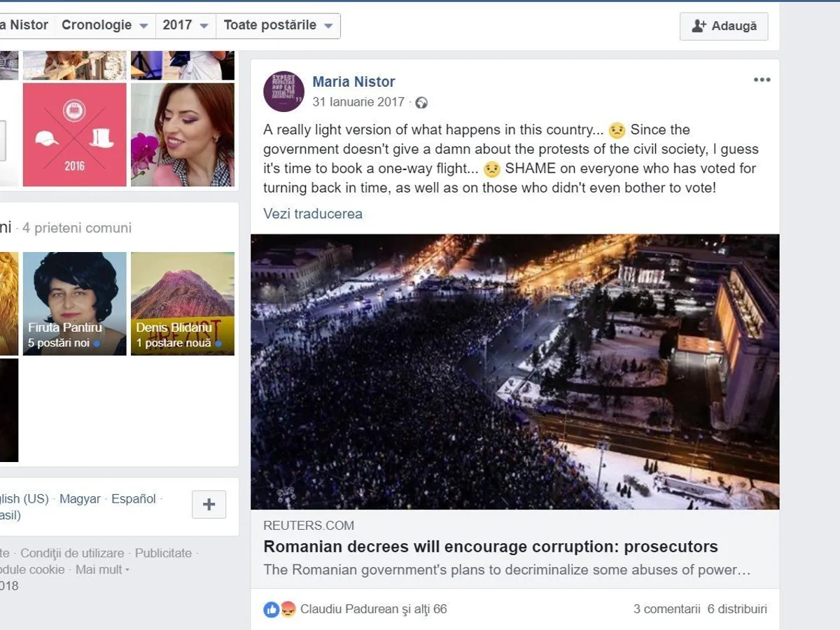View the 3 comentarii on post
Image resolution: width=840 pixels, height=630 pixels.
click(x=666, y=609)
